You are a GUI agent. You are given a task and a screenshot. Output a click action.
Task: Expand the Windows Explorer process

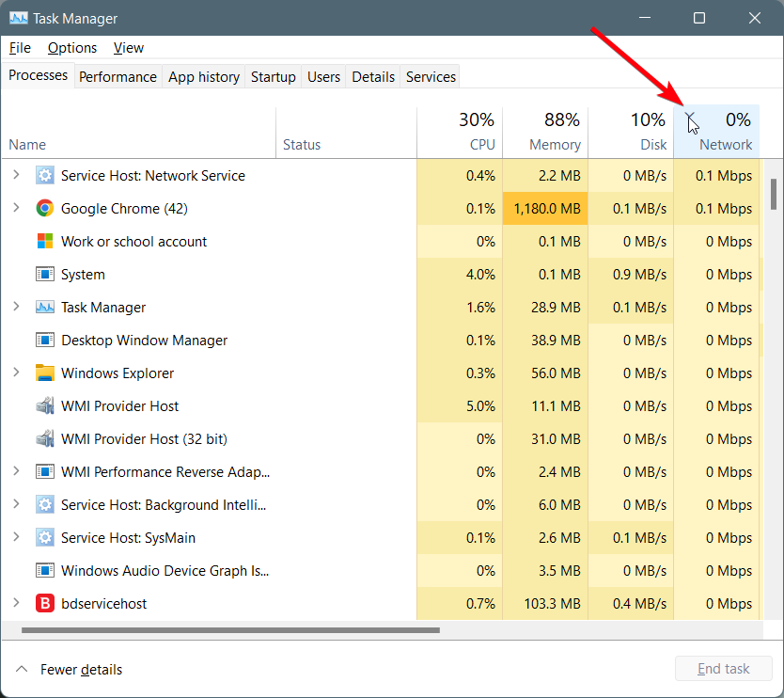(16, 373)
